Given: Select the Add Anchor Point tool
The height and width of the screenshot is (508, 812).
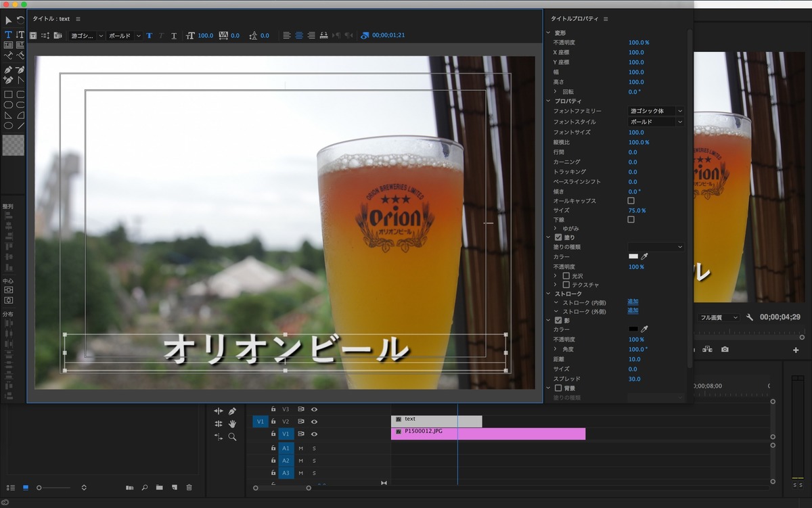Looking at the screenshot, I should coord(8,80).
